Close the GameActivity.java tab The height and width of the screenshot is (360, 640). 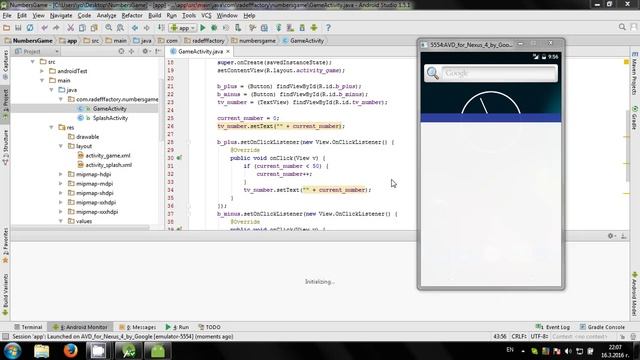click(228, 51)
